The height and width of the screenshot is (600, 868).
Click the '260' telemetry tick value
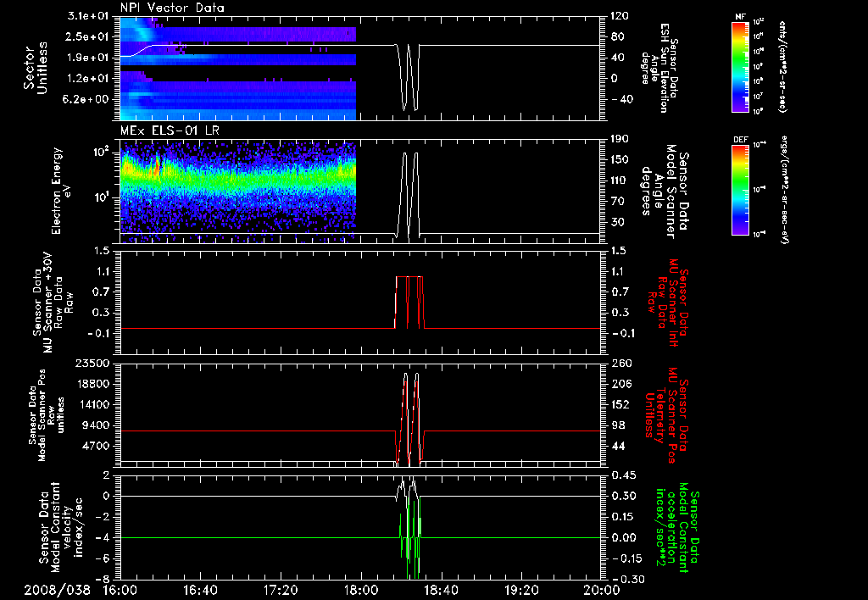point(620,363)
